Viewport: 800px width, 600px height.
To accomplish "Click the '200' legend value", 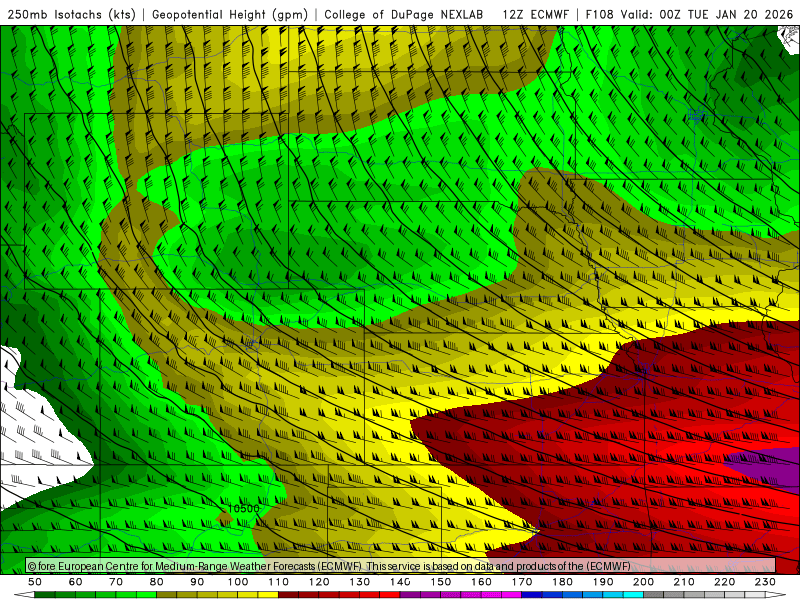I will pos(643,582).
